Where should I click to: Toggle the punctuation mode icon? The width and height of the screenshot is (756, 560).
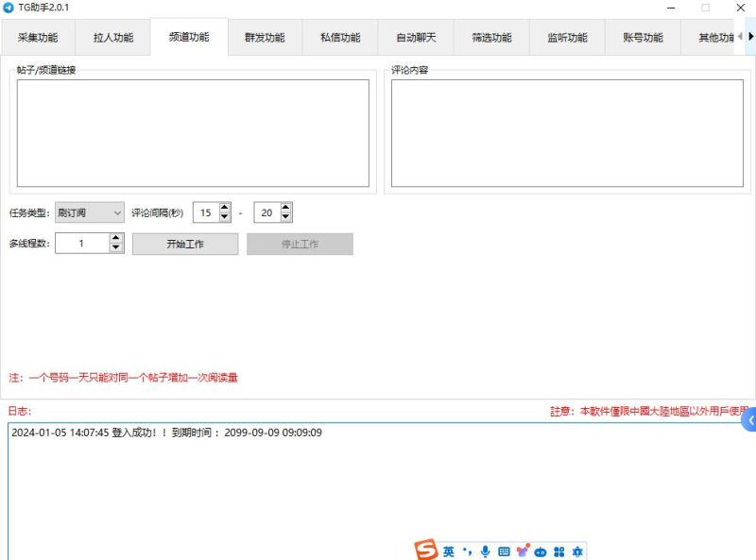(x=468, y=551)
